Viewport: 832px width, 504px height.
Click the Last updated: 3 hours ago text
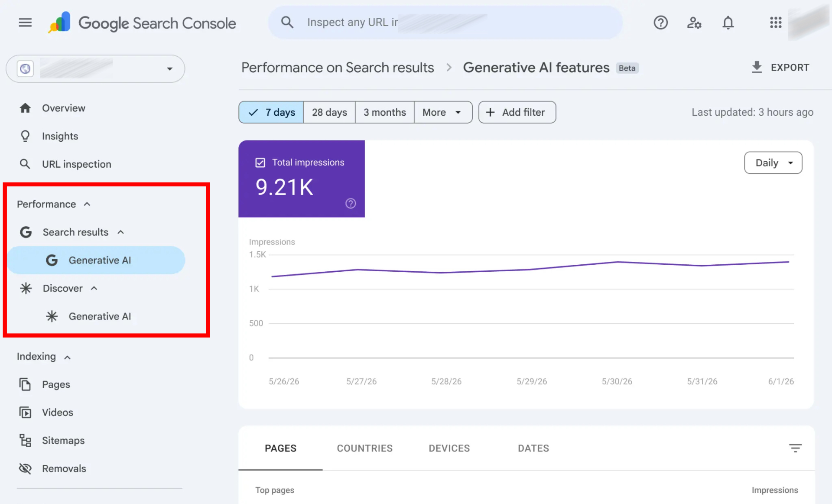click(x=752, y=112)
